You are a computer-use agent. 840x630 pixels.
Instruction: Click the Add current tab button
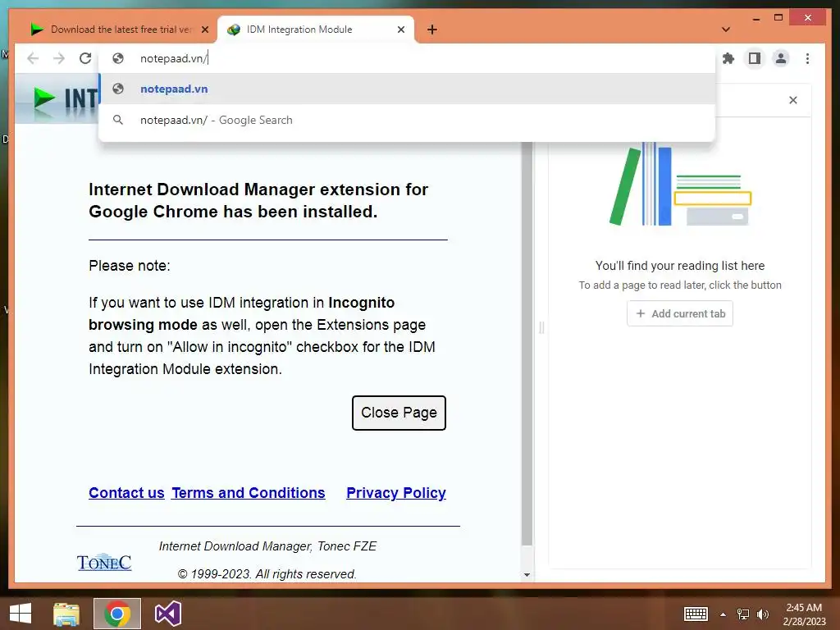pyautogui.click(x=680, y=313)
